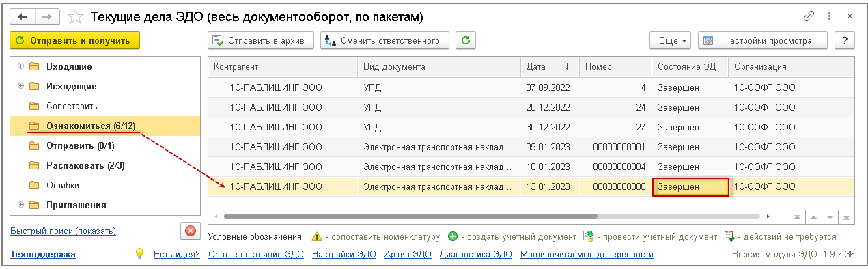Expand the Исходящие tree node
Viewport: 868px width, 269px height.
[x=20, y=86]
